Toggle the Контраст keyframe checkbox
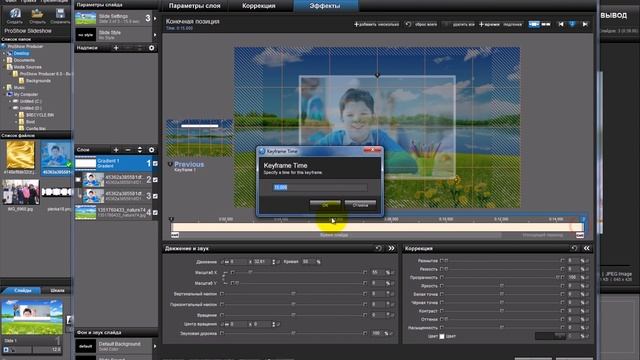Viewport: 640px width, 360px height. (441, 311)
